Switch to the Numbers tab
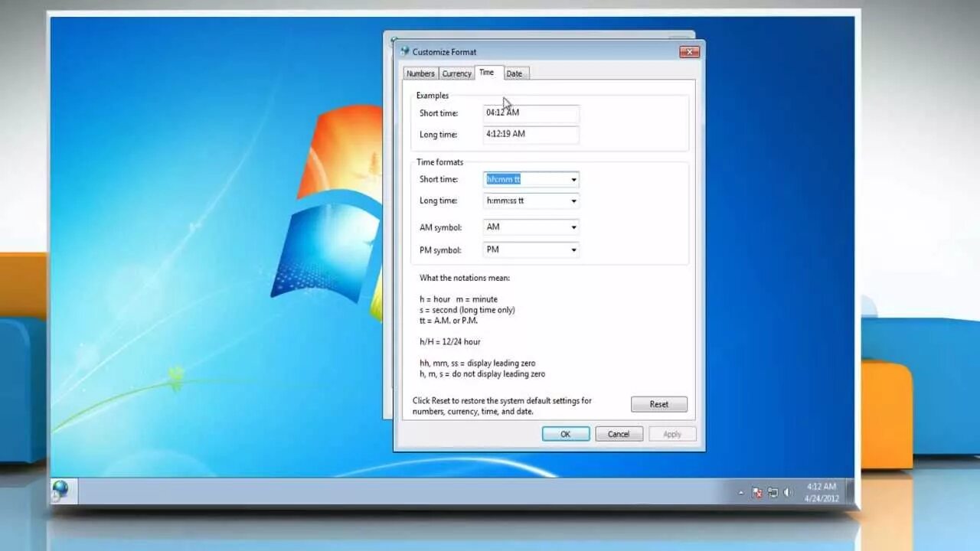The width and height of the screenshot is (980, 551). [420, 73]
